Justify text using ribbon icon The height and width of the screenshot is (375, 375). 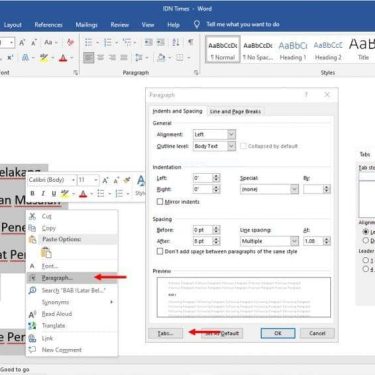tap(124, 58)
